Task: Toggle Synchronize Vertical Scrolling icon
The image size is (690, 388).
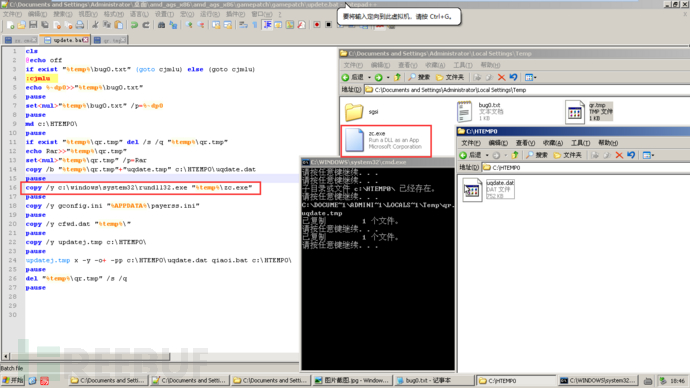Action: point(216,25)
